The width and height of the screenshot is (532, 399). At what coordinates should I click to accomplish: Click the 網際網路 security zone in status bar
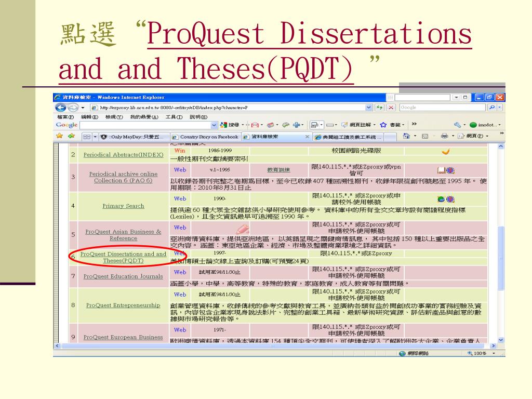coord(414,353)
